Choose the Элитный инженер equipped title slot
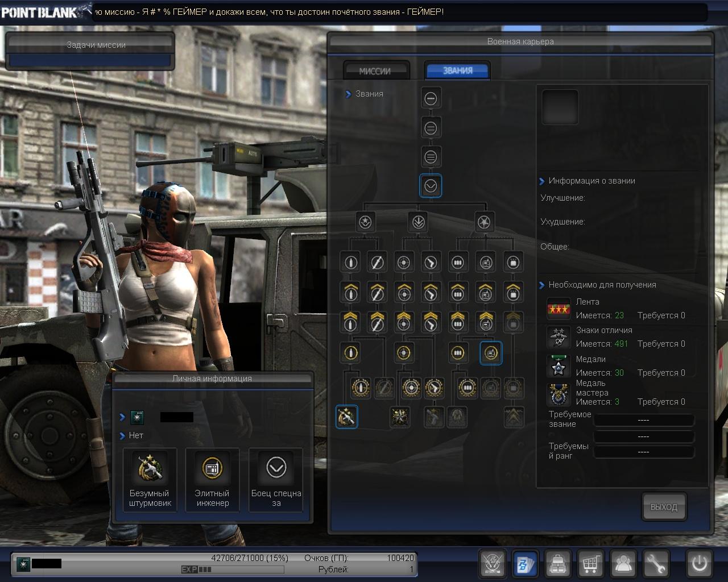 [x=212, y=479]
